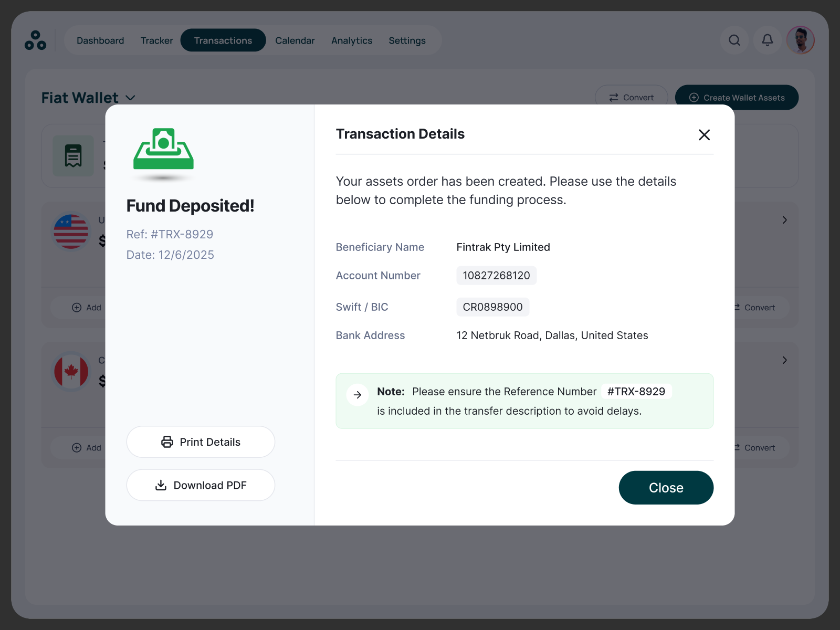Open the Settings tab
Screen dimensions: 840x630
tap(407, 40)
